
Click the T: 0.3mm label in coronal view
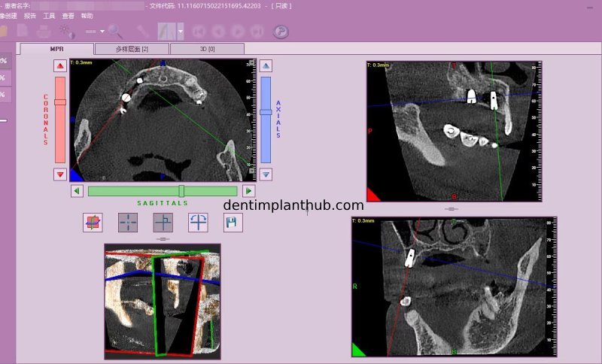click(363, 221)
